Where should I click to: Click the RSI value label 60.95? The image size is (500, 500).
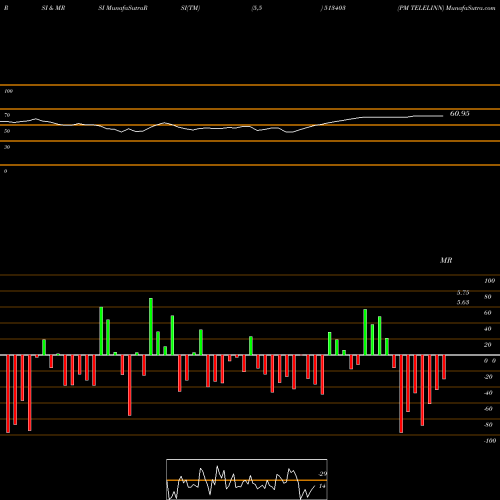coord(459,114)
